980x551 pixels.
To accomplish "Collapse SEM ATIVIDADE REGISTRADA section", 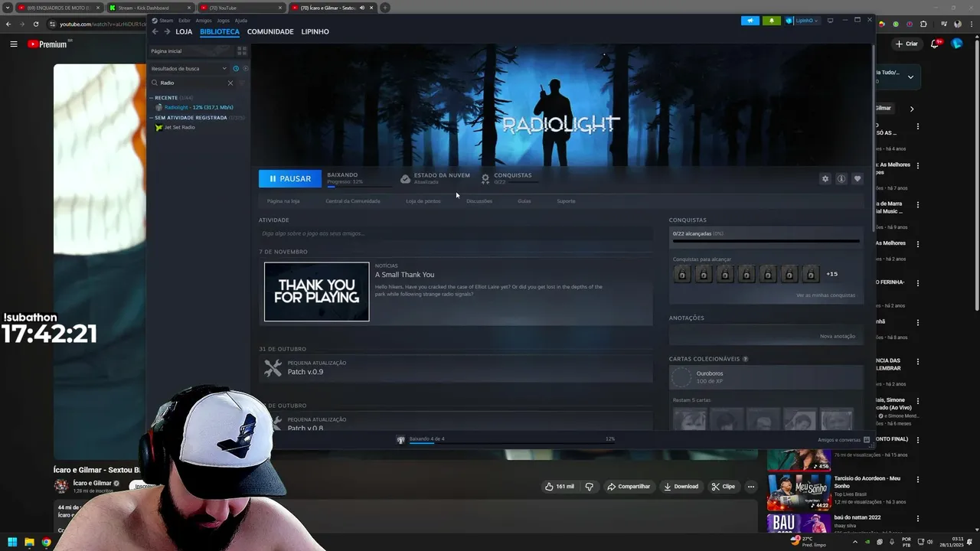I will [x=152, y=118].
